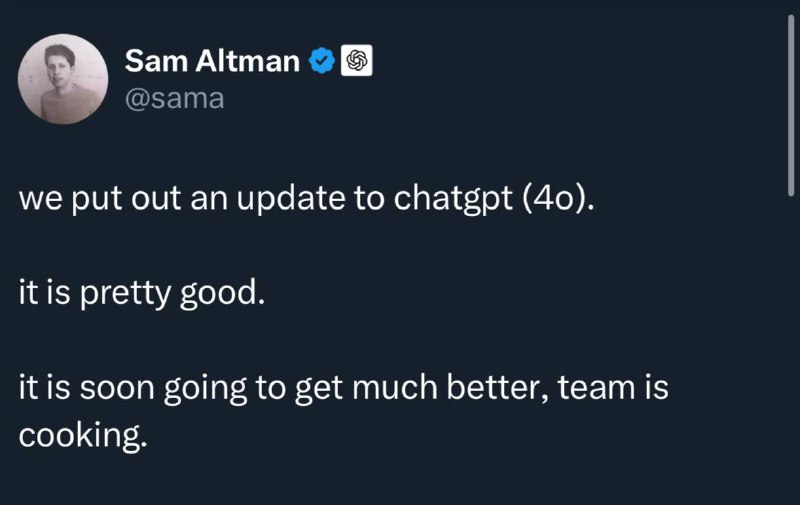Open Sam Altman's profile picture
800x505 pixels.
click(x=63, y=79)
